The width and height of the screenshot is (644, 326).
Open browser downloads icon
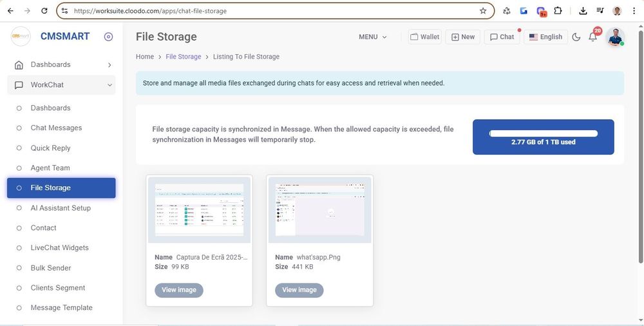(583, 11)
